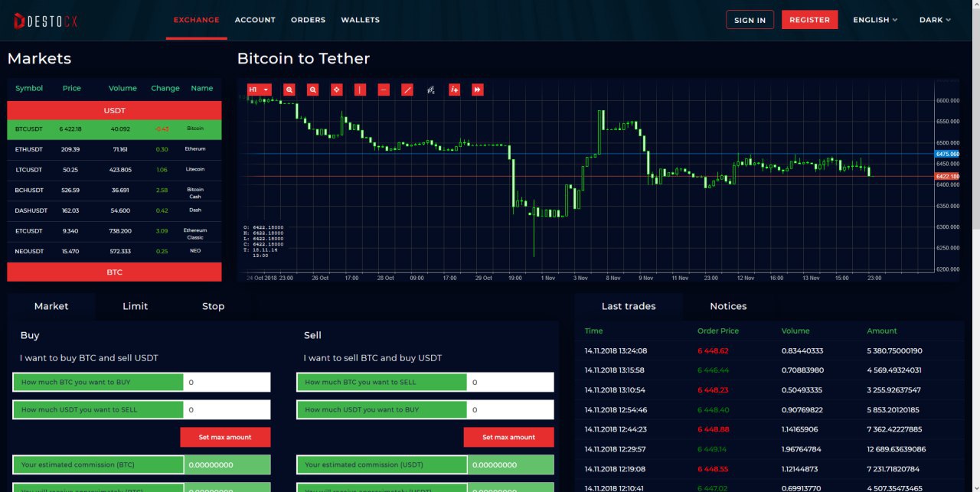This screenshot has height=492, width=980.
Task: Click the zoom in chart icon
Action: [289, 90]
